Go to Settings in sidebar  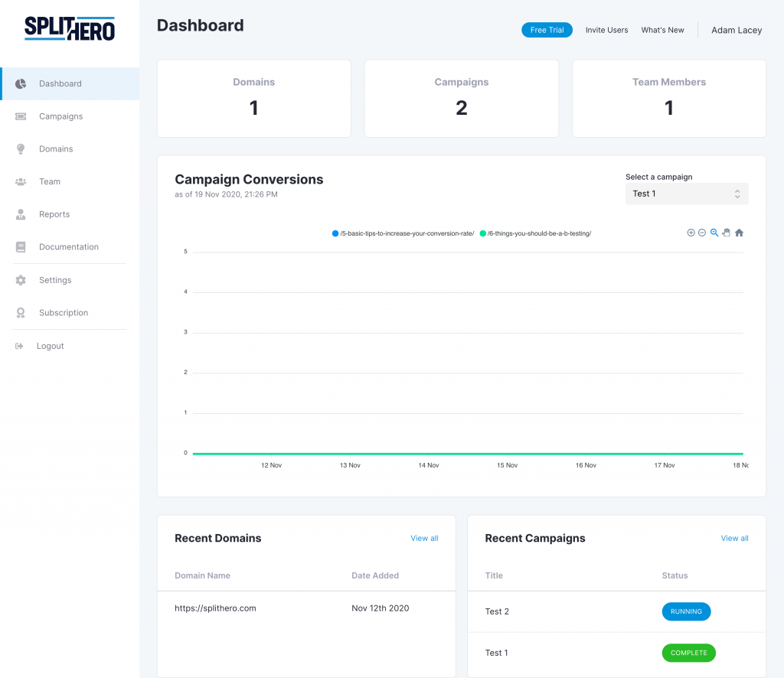70,280
